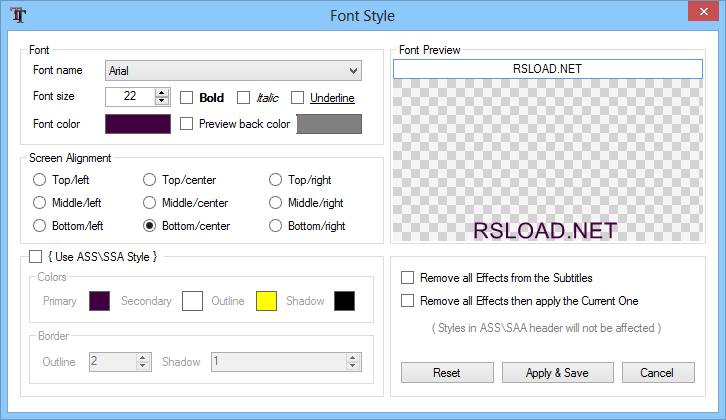Click the black Shadow color swatch
726x420 pixels.
(344, 301)
